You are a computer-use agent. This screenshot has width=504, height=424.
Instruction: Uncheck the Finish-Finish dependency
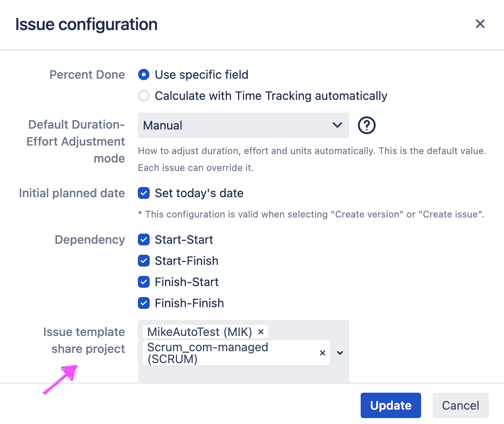[144, 303]
